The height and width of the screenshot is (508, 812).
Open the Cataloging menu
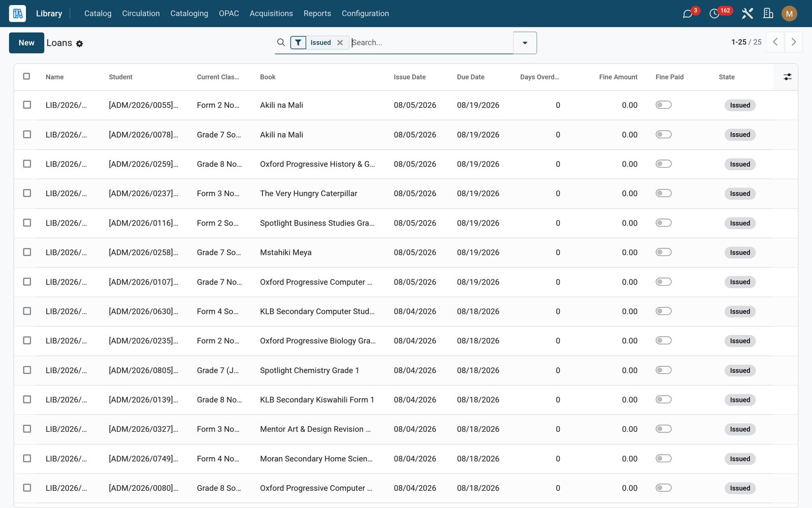tap(189, 14)
